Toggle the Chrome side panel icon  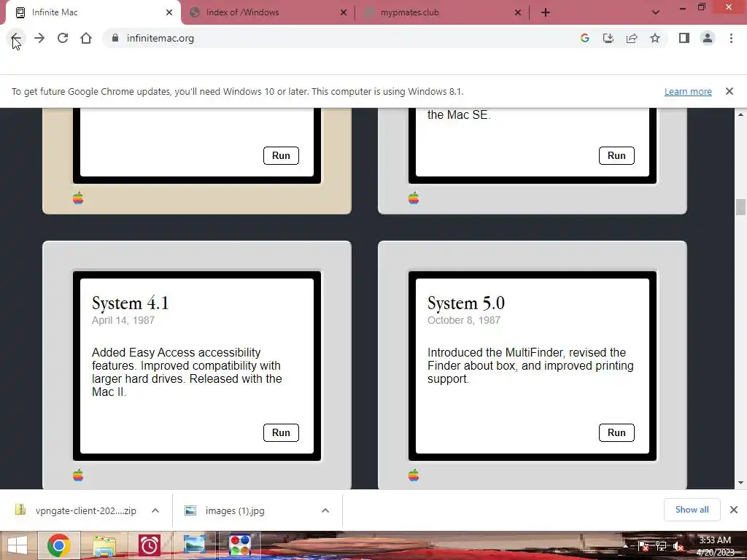tap(684, 38)
